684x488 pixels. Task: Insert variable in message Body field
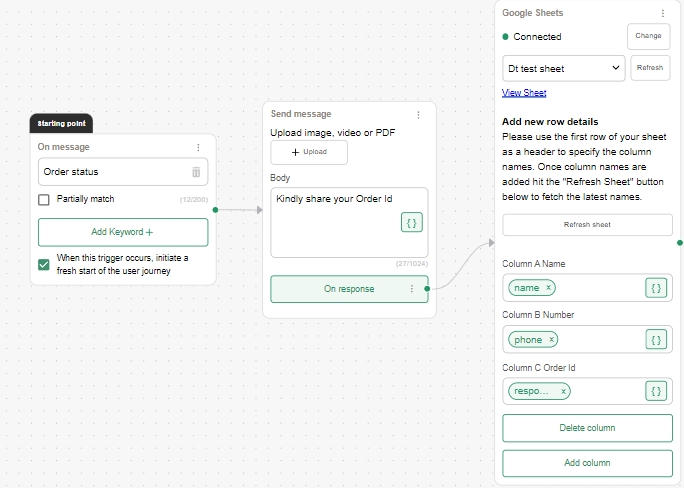[x=411, y=222]
